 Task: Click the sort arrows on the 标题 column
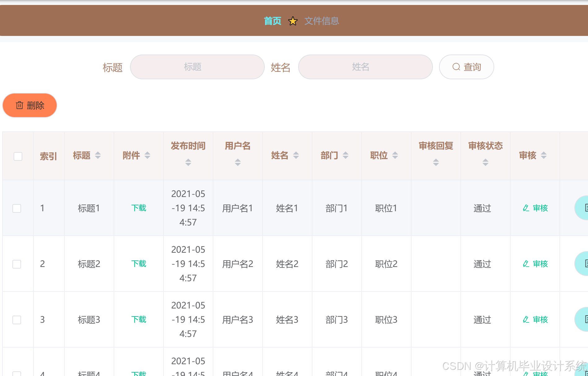pyautogui.click(x=98, y=155)
